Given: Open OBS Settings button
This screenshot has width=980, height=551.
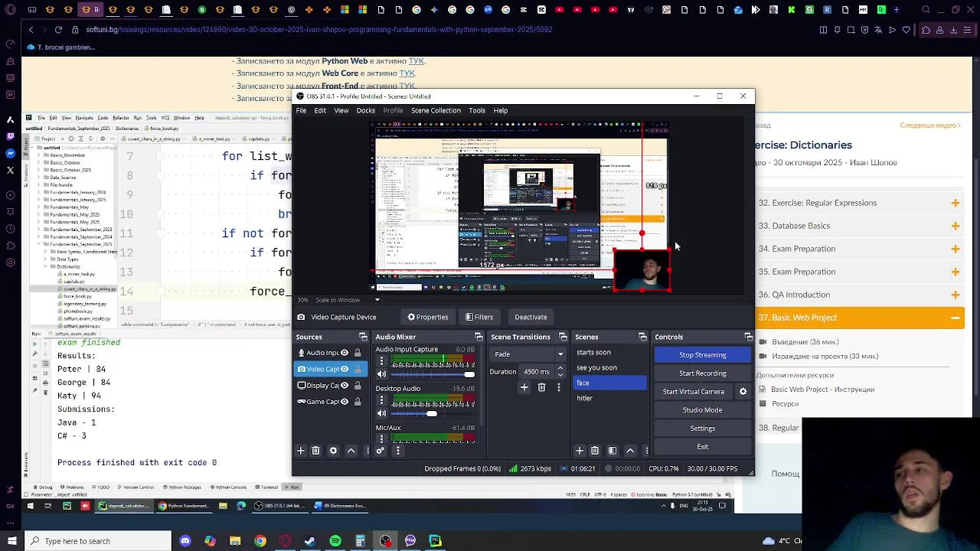Looking at the screenshot, I should tap(703, 429).
